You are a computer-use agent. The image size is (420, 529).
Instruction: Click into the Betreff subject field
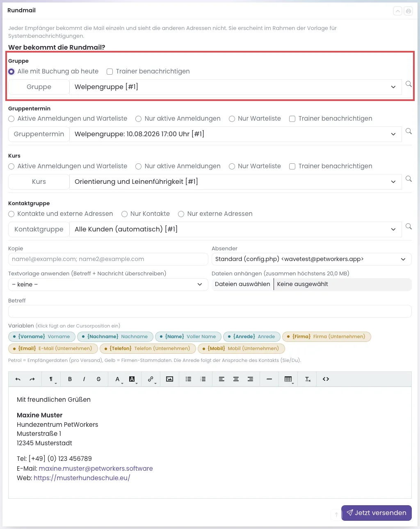(x=210, y=311)
